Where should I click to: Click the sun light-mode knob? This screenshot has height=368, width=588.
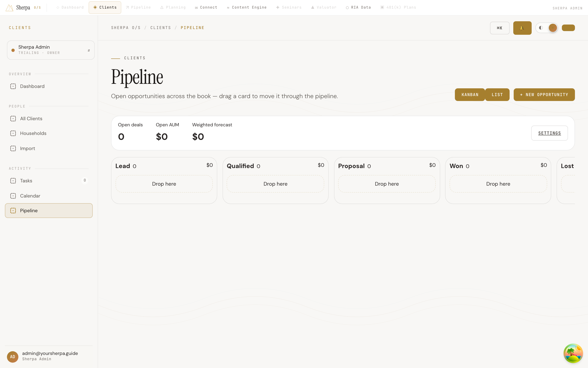(553, 28)
